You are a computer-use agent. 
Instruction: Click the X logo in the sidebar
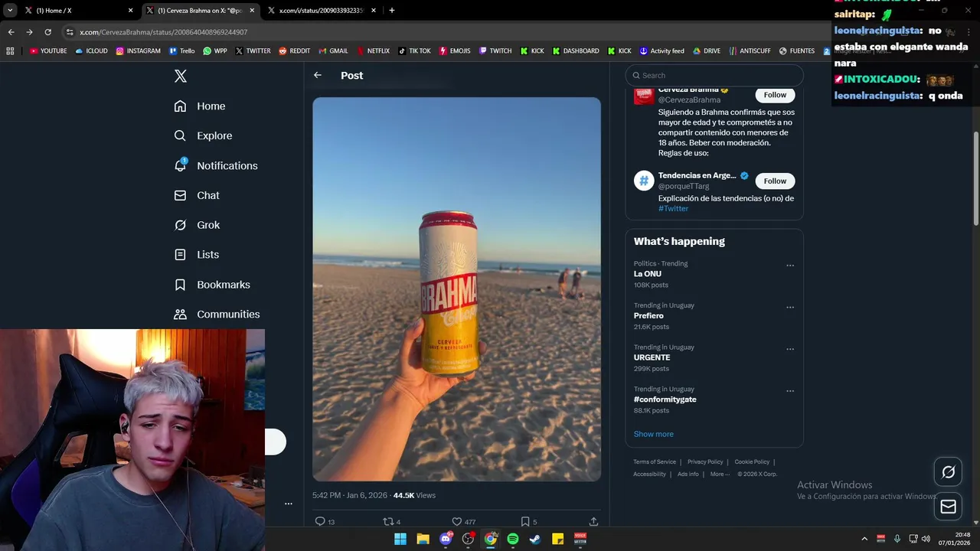pyautogui.click(x=181, y=76)
